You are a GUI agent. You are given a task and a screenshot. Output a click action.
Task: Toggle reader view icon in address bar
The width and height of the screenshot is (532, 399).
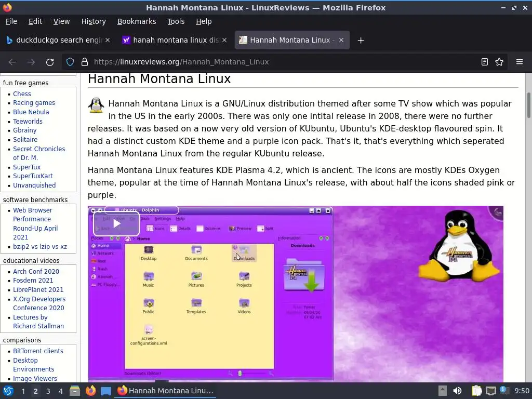[x=485, y=62]
